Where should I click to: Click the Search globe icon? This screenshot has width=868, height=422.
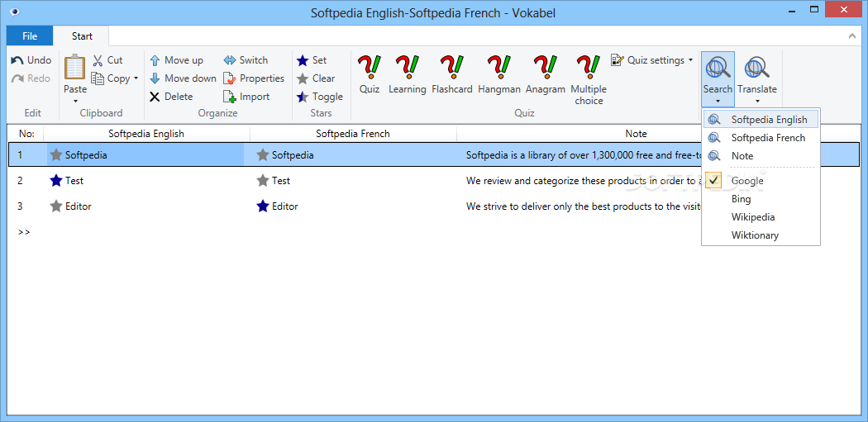click(x=718, y=68)
